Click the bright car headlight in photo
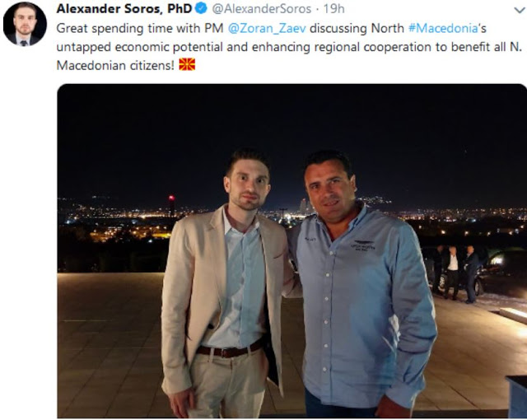Image resolution: width=527 pixels, height=420 pixels. (497, 259)
